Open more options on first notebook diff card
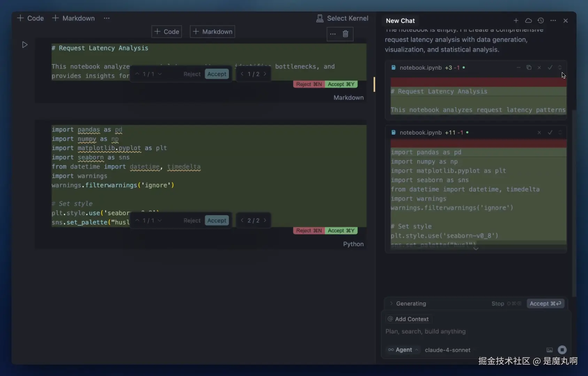The width and height of the screenshot is (588, 376). pos(518,68)
